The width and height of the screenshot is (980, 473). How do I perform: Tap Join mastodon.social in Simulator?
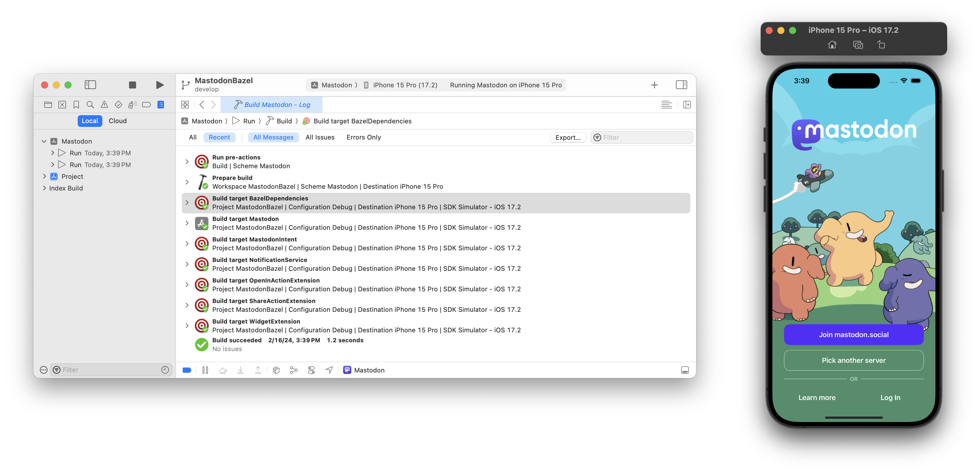tap(854, 335)
